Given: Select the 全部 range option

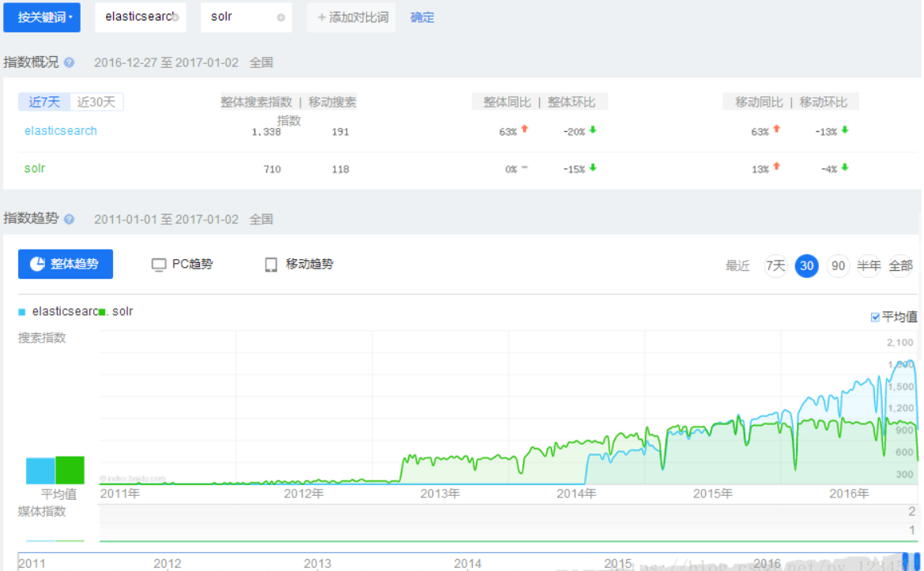Looking at the screenshot, I should click(900, 266).
